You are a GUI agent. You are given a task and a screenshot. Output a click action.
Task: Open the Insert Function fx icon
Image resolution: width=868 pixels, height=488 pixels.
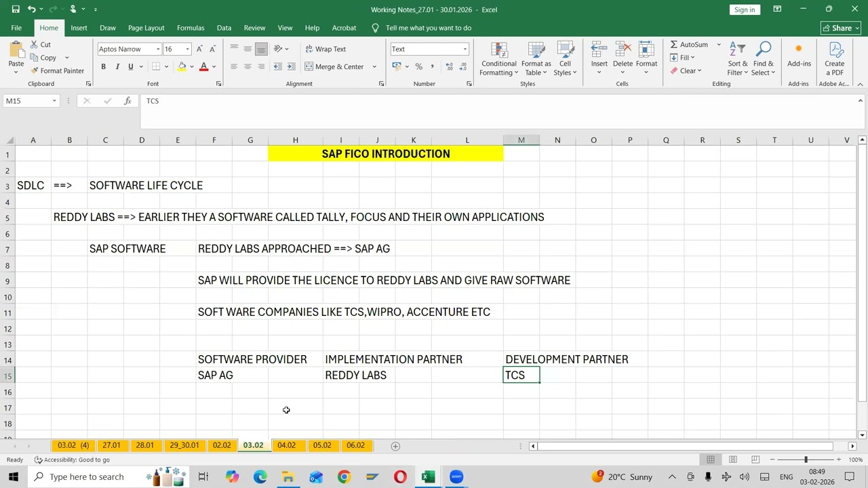(x=127, y=100)
